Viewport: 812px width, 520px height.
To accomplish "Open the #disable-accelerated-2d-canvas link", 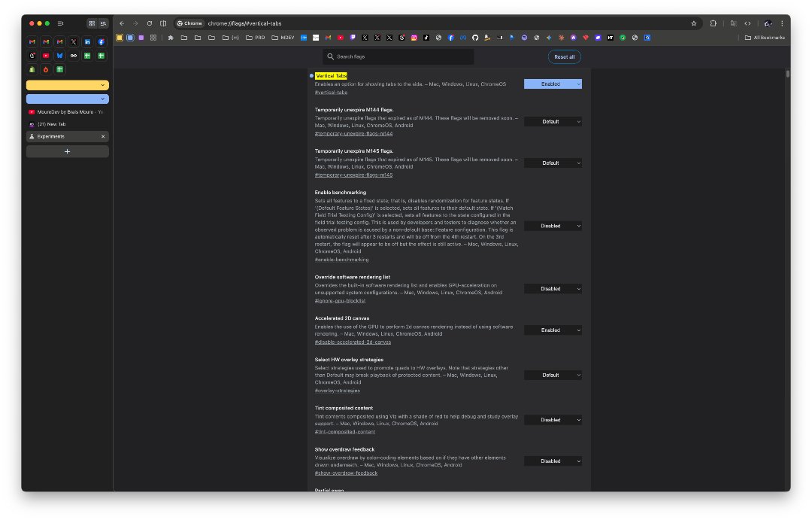I will tap(353, 342).
